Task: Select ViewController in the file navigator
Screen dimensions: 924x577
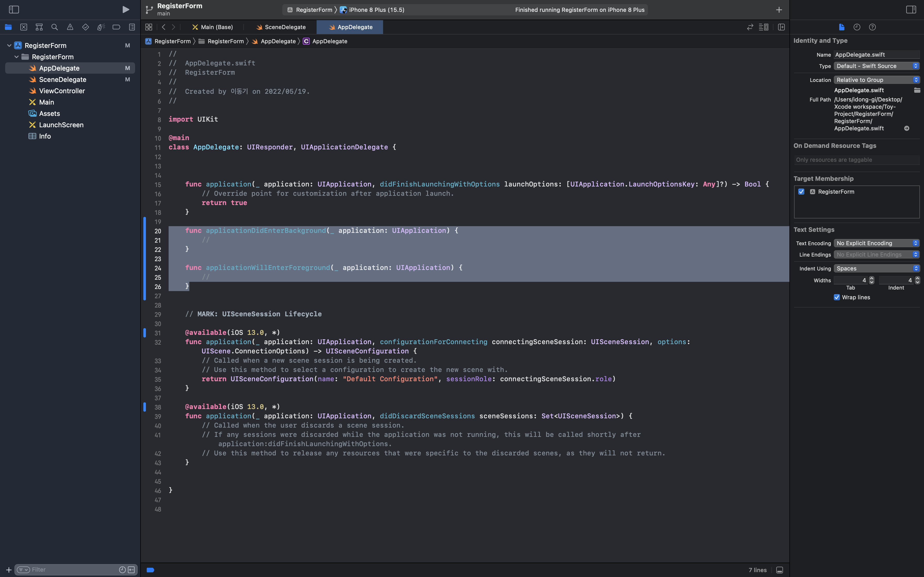Action: click(62, 91)
